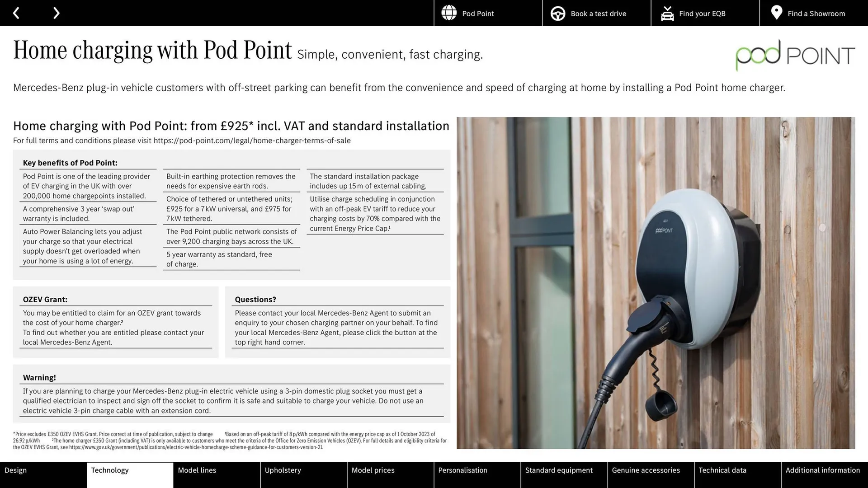
Task: Select the Find a Showroom pin icon
Action: [776, 13]
